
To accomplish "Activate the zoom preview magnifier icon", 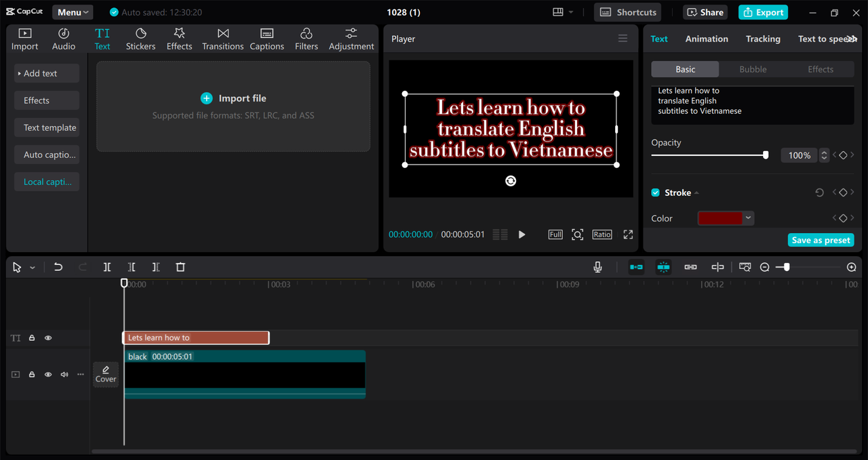I will point(577,234).
